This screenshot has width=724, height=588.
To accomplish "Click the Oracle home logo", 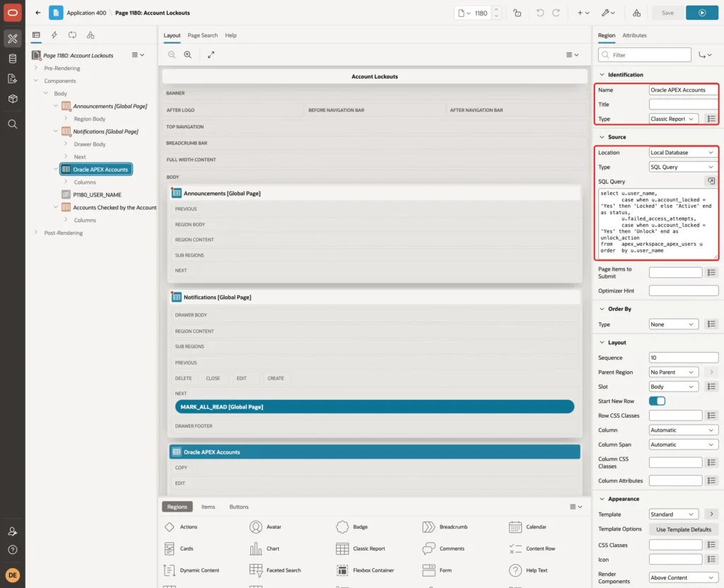I will click(13, 13).
